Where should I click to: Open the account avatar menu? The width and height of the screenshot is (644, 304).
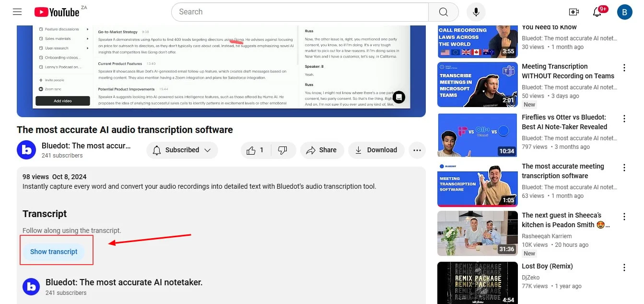coord(625,12)
